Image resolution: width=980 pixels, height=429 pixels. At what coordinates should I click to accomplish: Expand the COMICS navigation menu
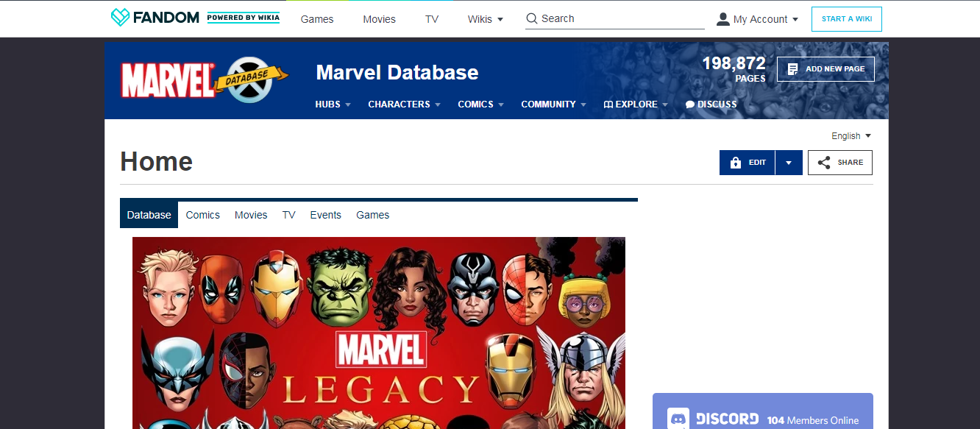pyautogui.click(x=480, y=104)
